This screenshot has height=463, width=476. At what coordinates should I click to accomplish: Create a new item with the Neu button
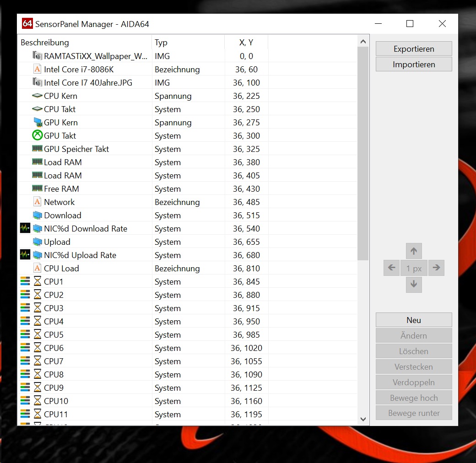[x=414, y=320]
